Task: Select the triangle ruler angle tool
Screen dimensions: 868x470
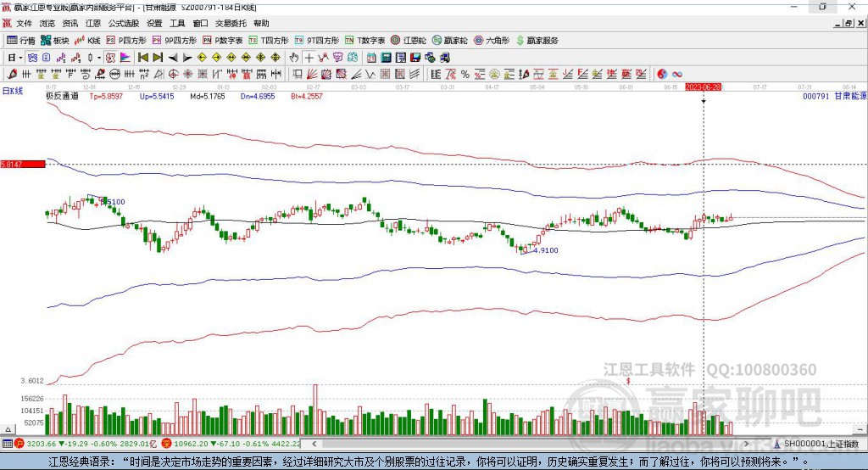Action: (x=159, y=75)
